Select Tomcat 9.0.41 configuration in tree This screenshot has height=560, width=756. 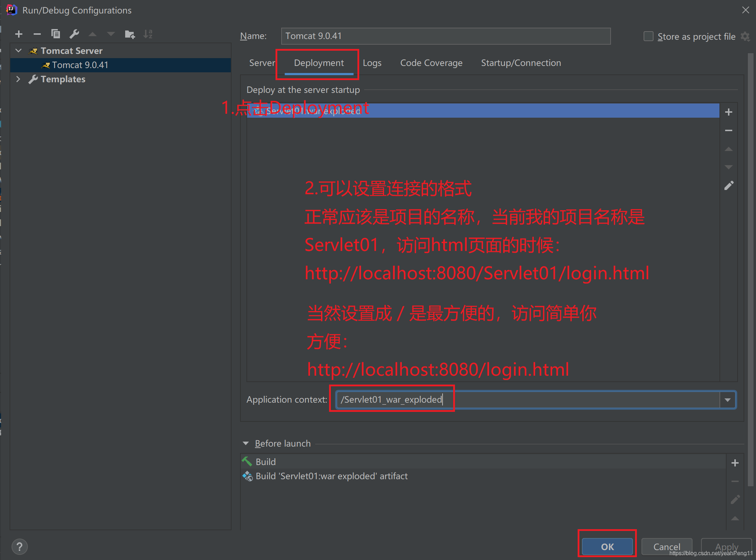[121, 65]
